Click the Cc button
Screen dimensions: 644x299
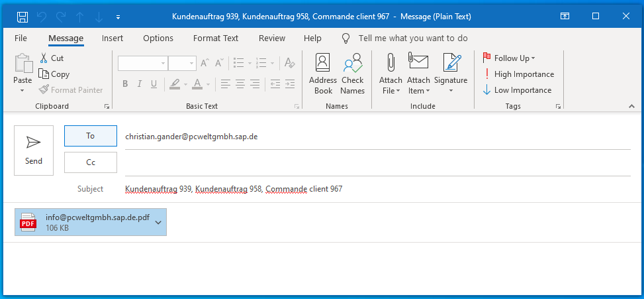(91, 162)
